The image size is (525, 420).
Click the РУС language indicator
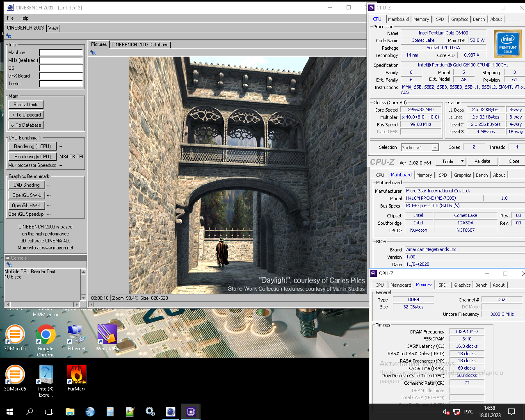469,412
